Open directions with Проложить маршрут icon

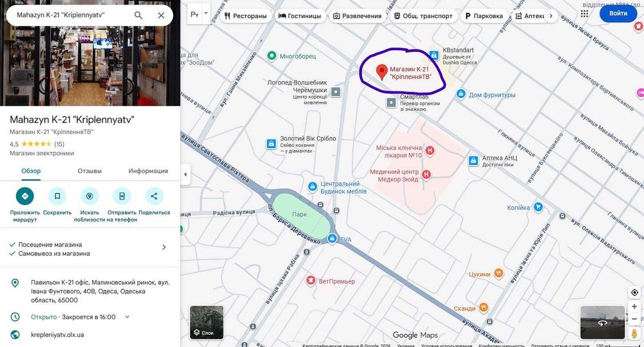(x=24, y=196)
